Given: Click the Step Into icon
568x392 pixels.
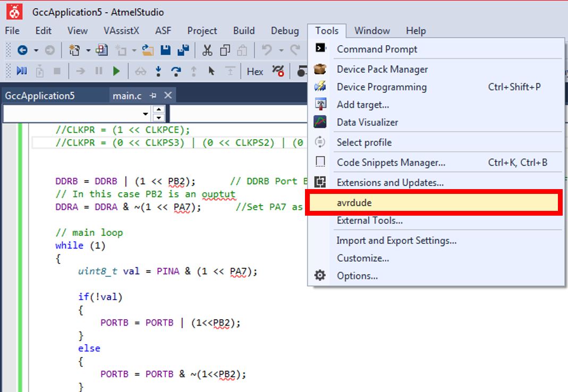Looking at the screenshot, I should 158,71.
